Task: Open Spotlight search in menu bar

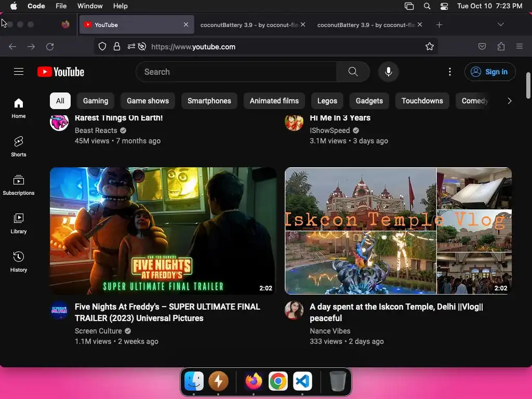Action: tap(427, 6)
